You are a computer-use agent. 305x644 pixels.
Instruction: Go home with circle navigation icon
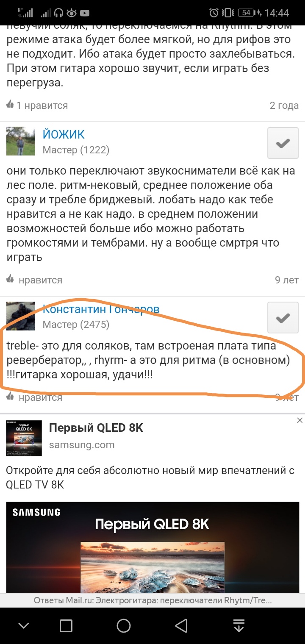(124, 625)
